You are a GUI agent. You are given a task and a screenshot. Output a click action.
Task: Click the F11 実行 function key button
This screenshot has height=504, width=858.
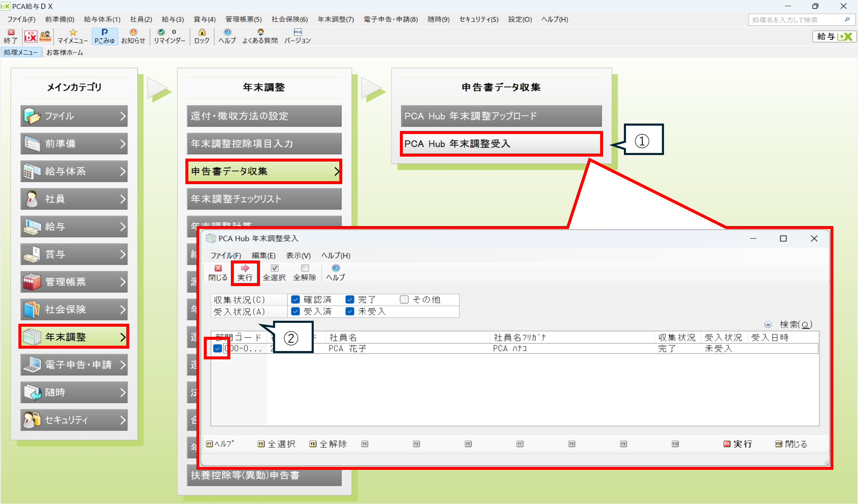pyautogui.click(x=738, y=444)
